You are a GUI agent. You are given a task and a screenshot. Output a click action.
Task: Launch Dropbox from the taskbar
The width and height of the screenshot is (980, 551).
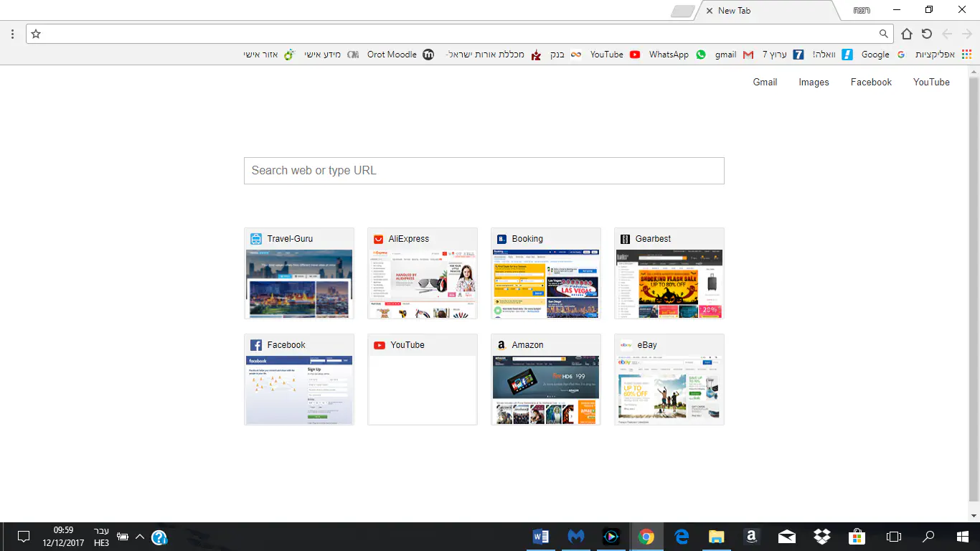[x=822, y=537]
